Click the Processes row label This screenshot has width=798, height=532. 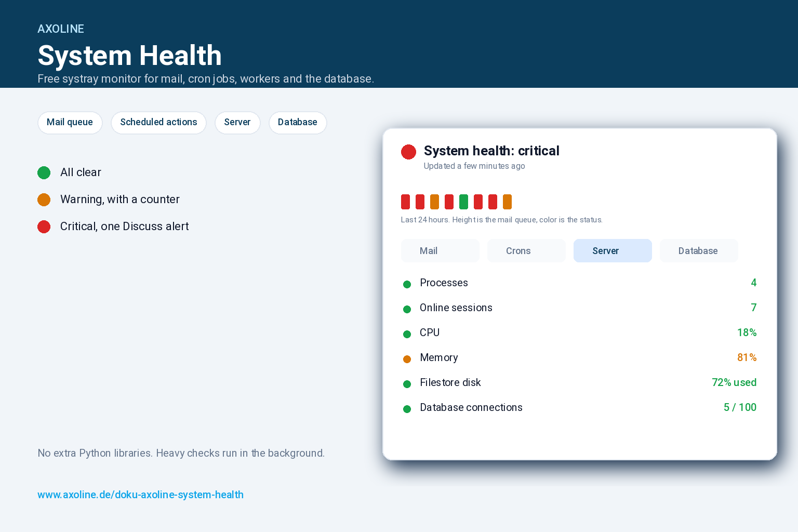[444, 283]
